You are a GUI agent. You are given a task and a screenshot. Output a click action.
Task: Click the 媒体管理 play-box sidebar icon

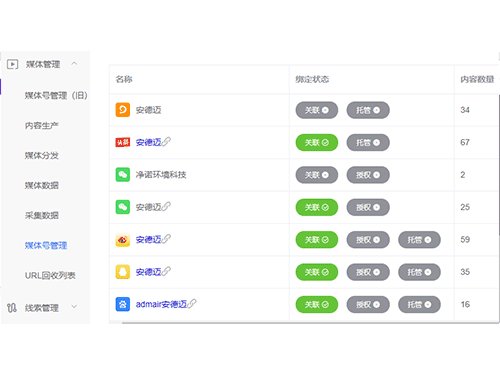click(x=12, y=64)
